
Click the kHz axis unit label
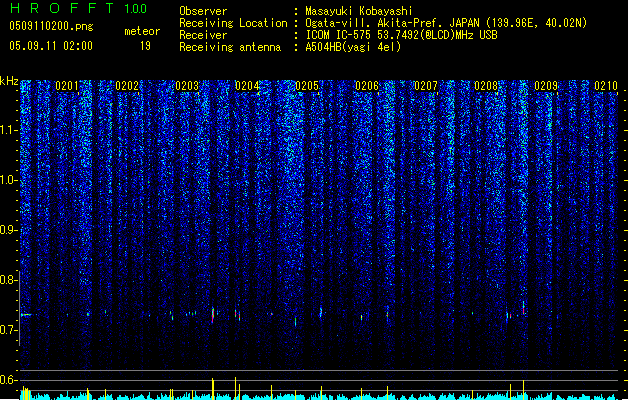(9, 81)
